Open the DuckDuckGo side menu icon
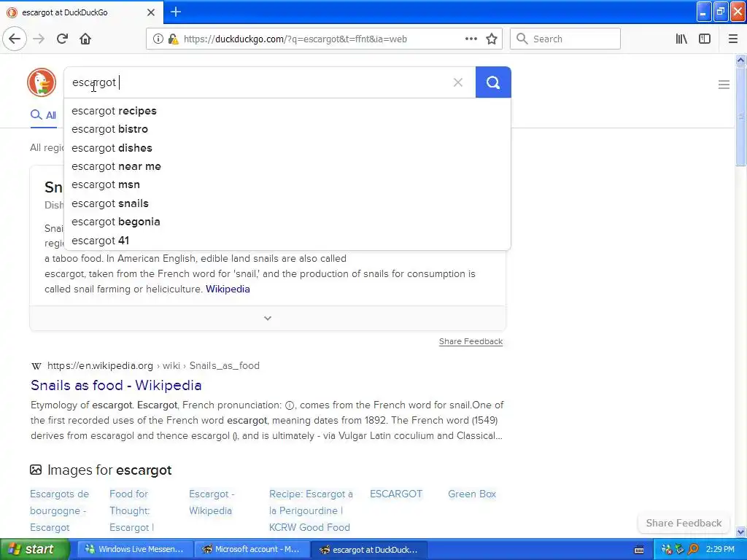The image size is (747, 560). [x=724, y=85]
